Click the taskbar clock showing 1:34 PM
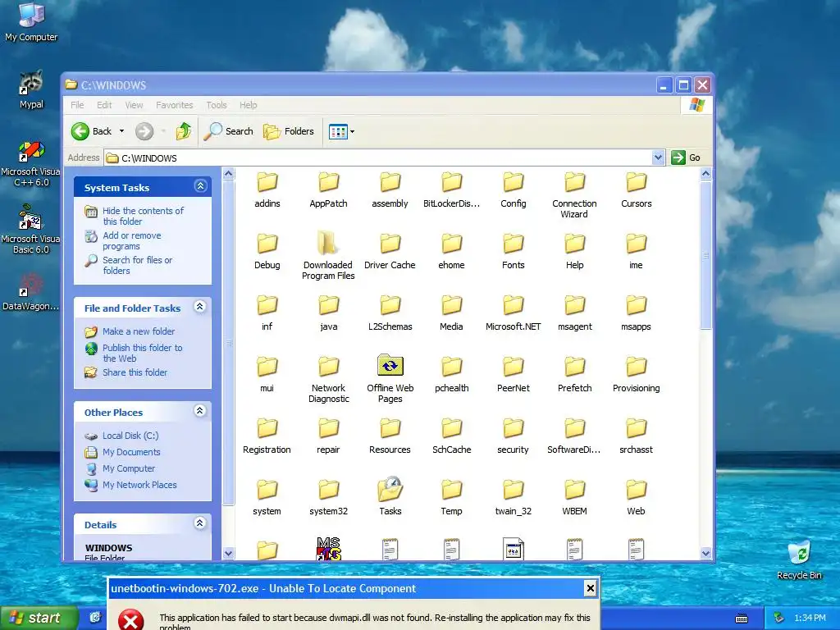The image size is (840, 630). 810,618
